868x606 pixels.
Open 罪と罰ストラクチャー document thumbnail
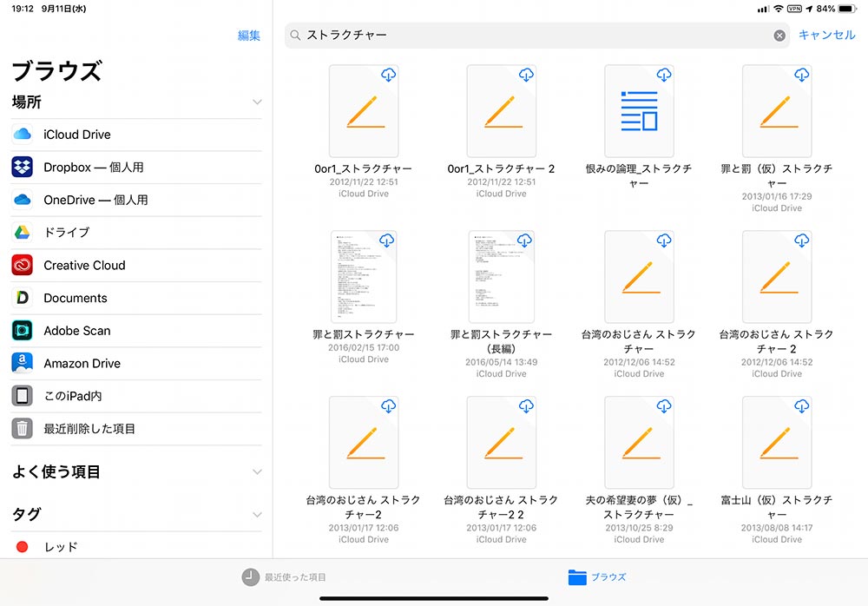point(364,276)
